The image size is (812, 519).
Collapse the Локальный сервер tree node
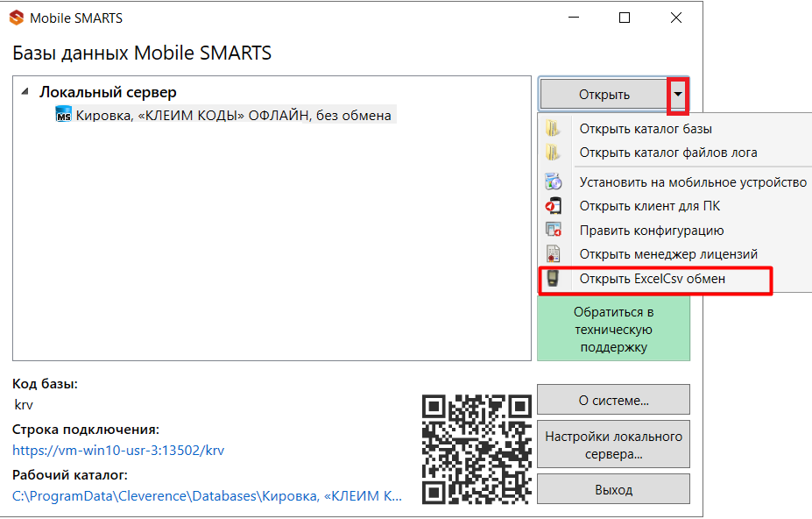pyautogui.click(x=25, y=92)
